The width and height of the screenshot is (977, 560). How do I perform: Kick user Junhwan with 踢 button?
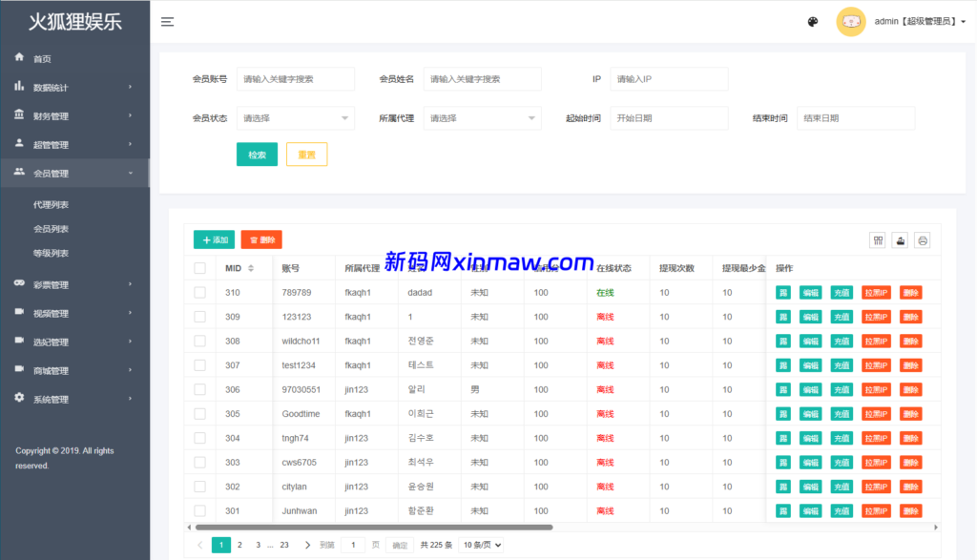[x=783, y=511]
